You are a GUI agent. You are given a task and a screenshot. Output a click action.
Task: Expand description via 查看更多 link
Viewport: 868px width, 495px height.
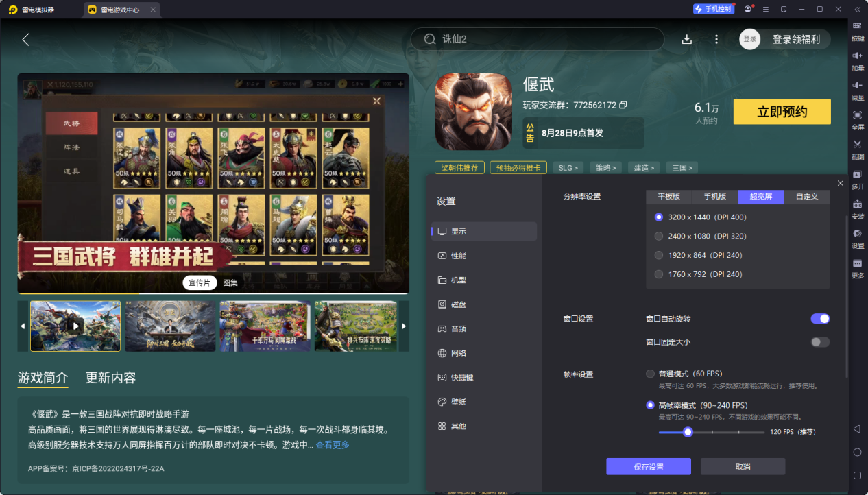pos(333,445)
